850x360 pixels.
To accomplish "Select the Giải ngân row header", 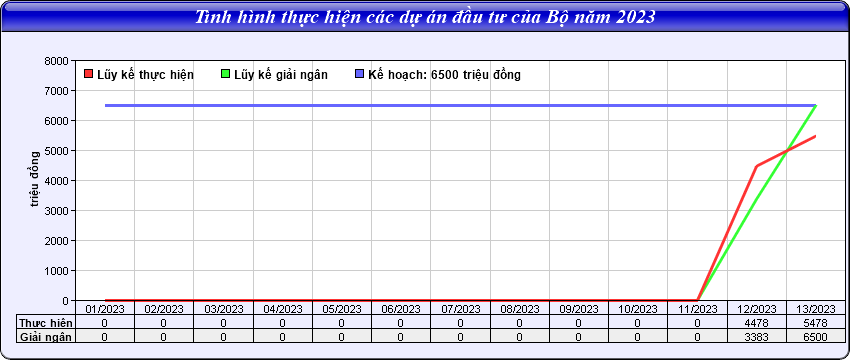I will (x=46, y=337).
